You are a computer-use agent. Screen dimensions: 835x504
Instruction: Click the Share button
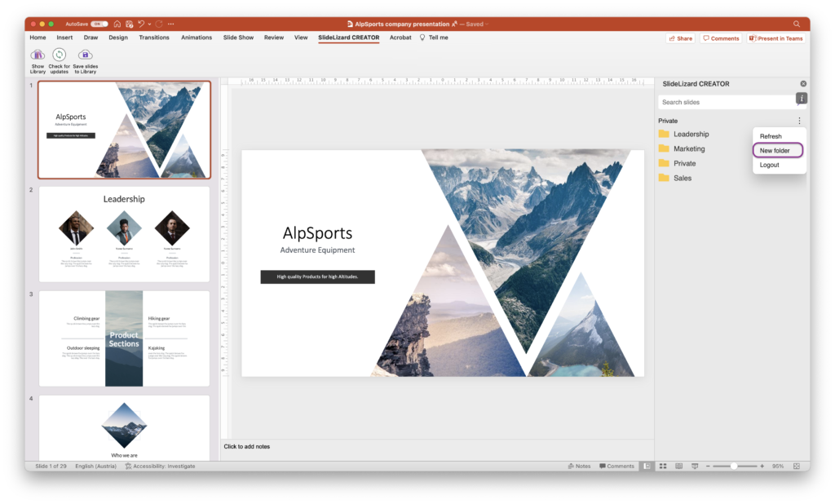click(x=681, y=38)
